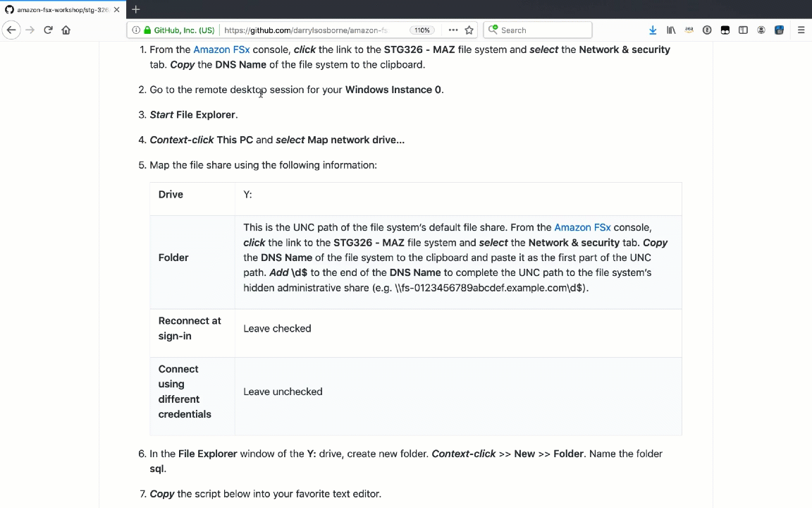
Task: Go back to the previous page
Action: tap(11, 30)
